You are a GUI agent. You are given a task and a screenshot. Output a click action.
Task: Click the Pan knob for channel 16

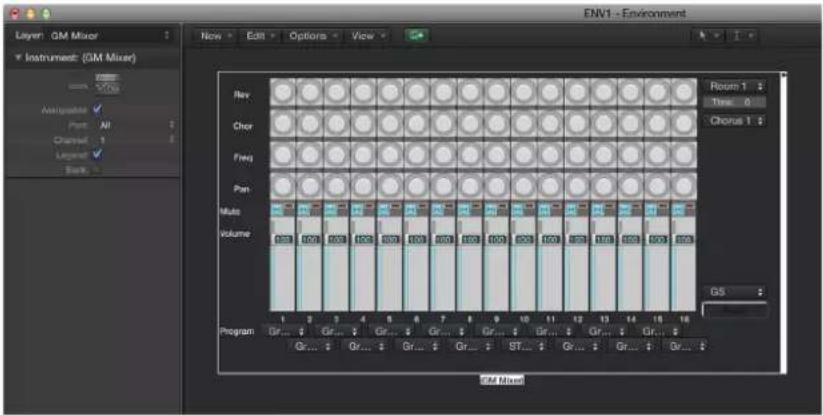[684, 186]
